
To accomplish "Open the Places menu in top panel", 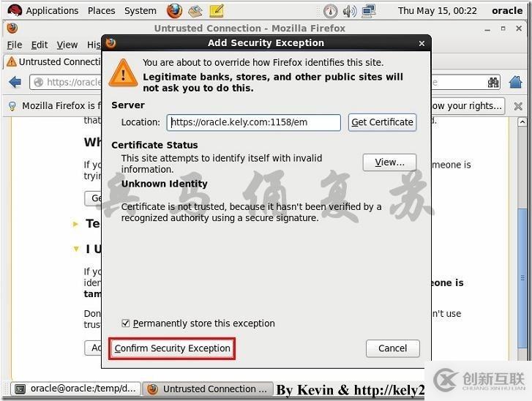I will [102, 11].
